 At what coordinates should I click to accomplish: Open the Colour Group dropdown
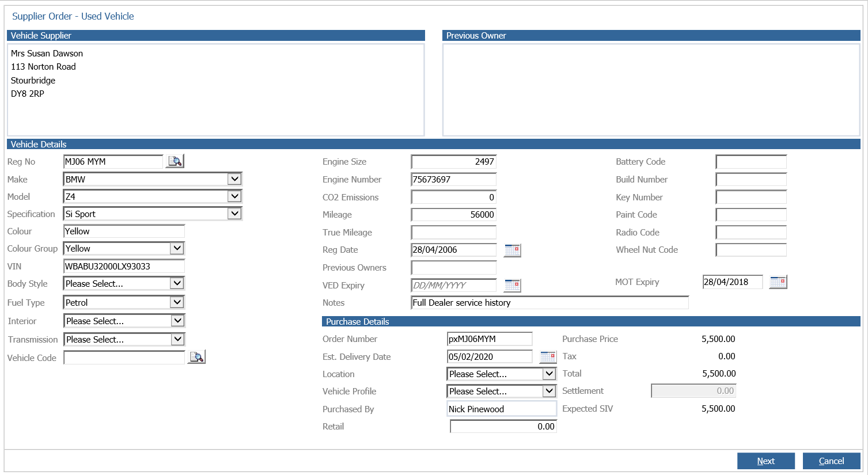(177, 248)
